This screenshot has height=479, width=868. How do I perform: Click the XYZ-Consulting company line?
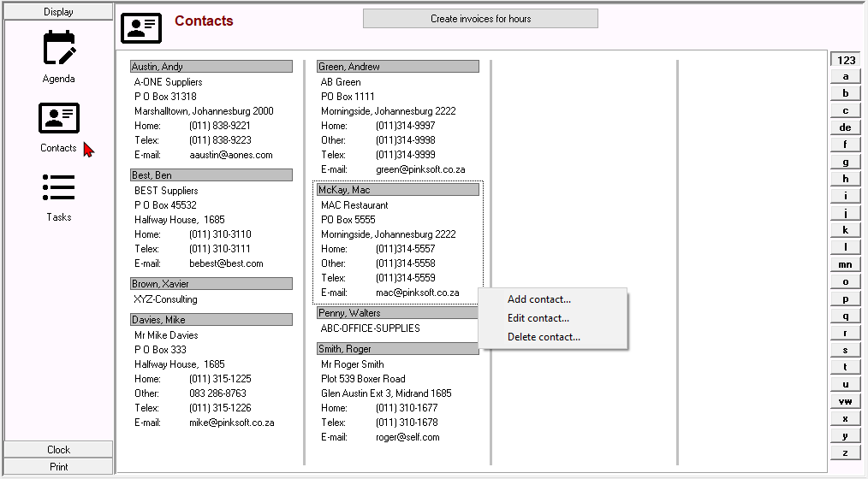point(165,299)
